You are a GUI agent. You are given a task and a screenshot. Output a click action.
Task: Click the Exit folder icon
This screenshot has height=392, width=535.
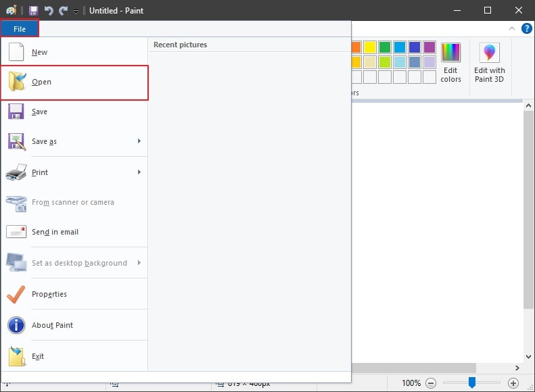(17, 356)
